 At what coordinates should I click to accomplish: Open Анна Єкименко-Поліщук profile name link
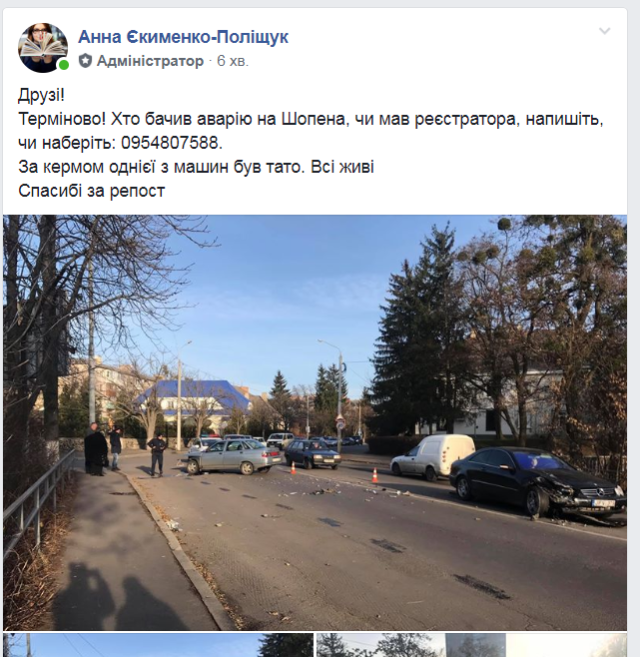tap(183, 37)
